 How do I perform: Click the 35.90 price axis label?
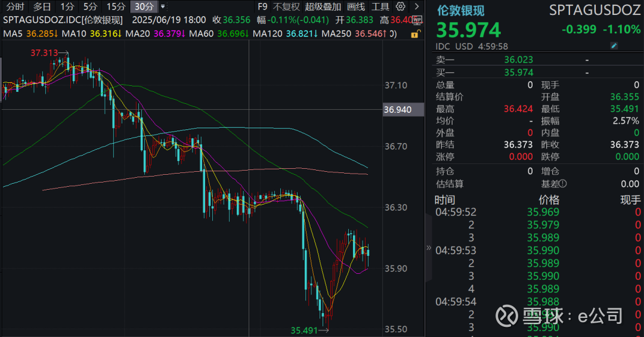click(x=396, y=268)
